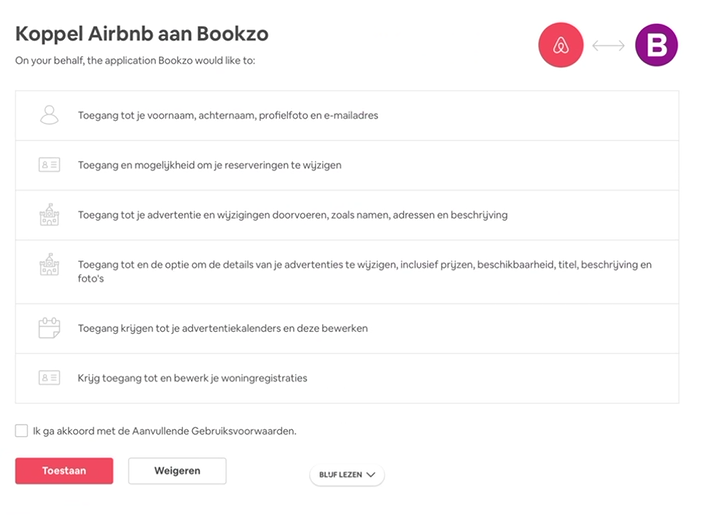Click the ID card icon beside woningregistraties
The image size is (720, 516).
click(x=49, y=378)
